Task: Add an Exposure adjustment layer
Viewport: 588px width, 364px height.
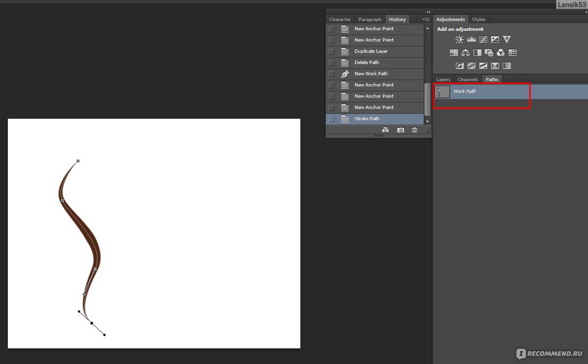Action: [495, 40]
